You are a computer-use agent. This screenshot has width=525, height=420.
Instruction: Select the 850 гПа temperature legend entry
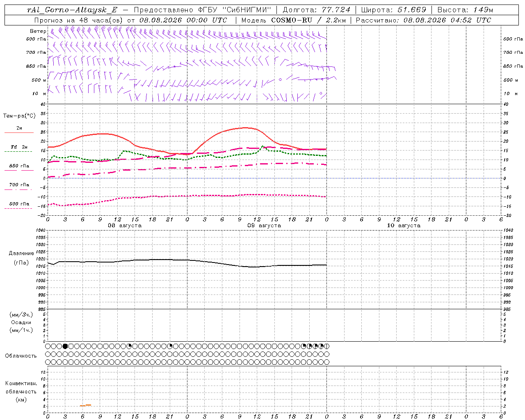point(19,166)
